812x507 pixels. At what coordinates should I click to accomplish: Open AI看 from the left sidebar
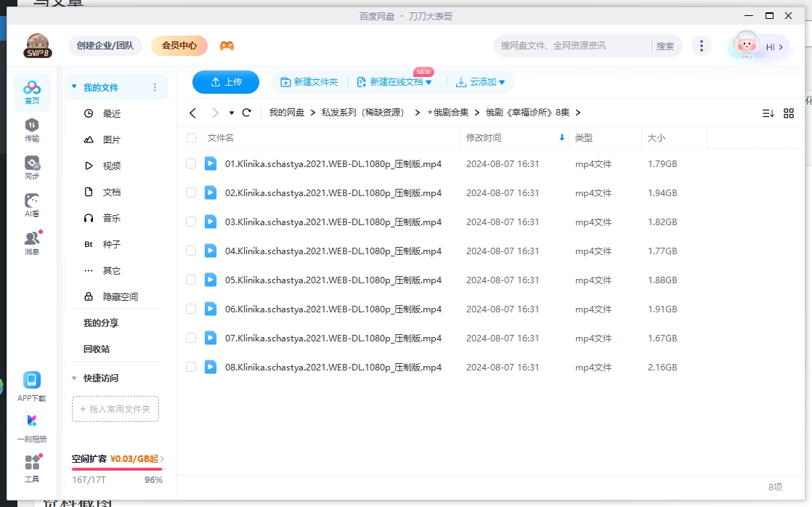pos(31,205)
